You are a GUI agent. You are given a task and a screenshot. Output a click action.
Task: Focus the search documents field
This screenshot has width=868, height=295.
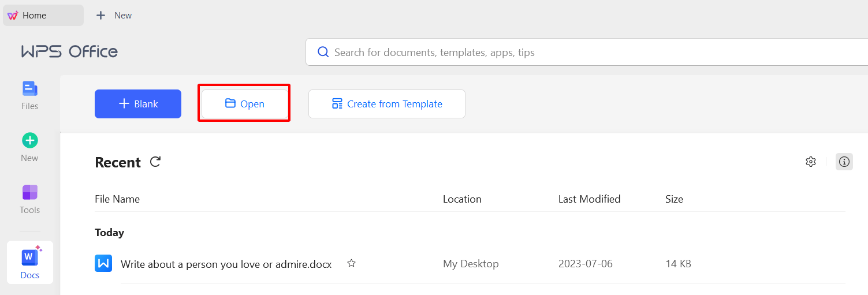586,52
